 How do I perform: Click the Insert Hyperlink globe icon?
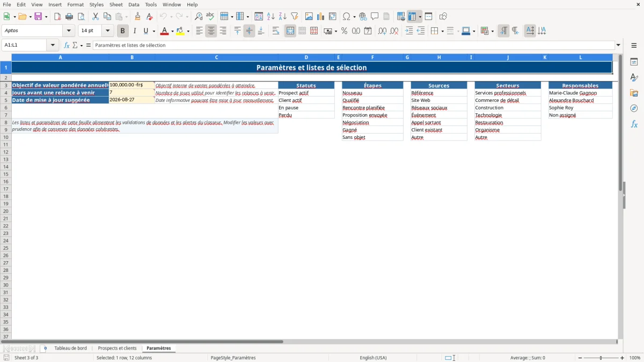point(363,17)
